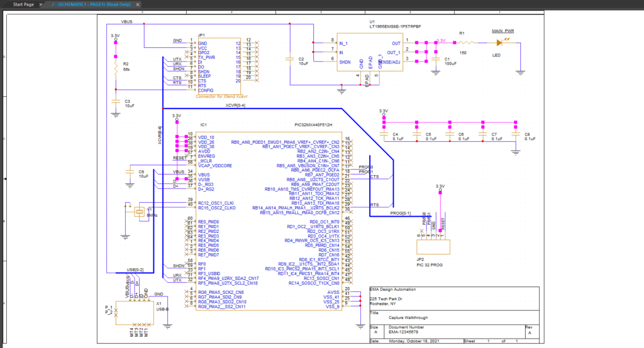Click ground symbol right of the LED
The height and width of the screenshot is (348, 644).
click(520, 73)
